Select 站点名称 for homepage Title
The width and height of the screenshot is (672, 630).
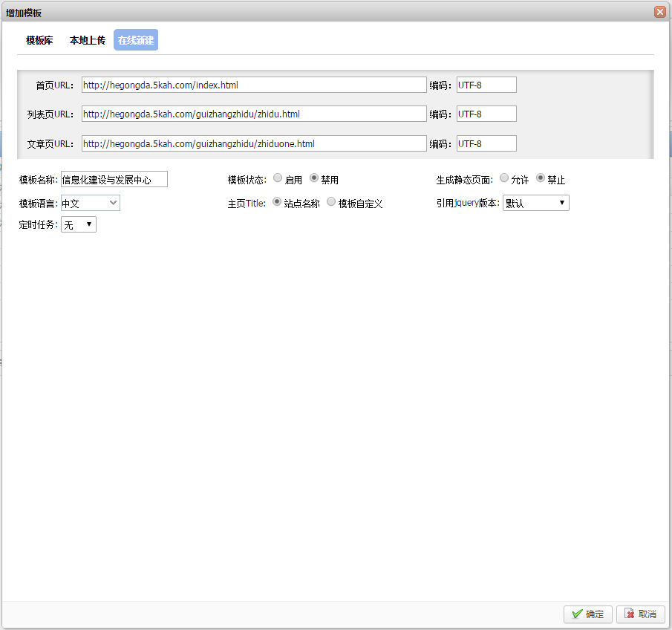[278, 201]
